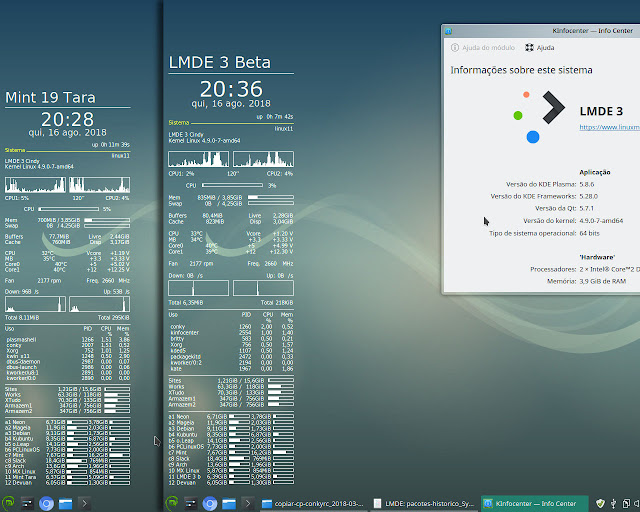This screenshot has width=640, height=512.
Task: Click the kernel version value 4.9.0-7-amd64
Action: tap(601, 220)
